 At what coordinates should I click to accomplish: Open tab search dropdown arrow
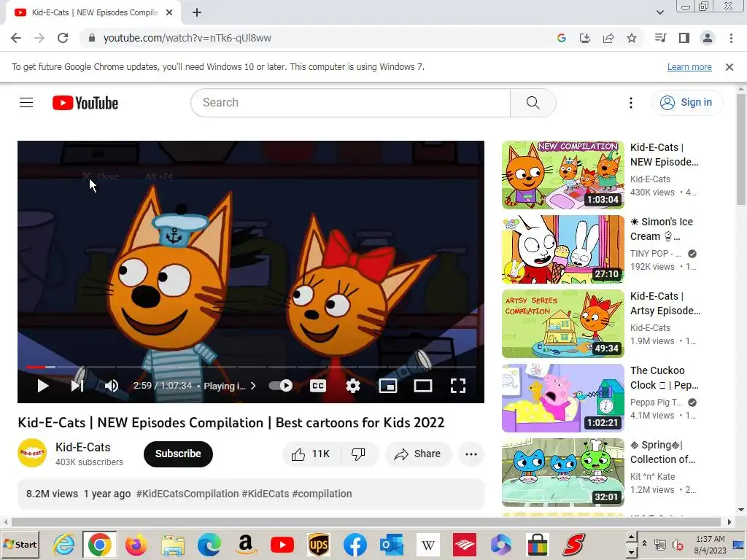(659, 12)
